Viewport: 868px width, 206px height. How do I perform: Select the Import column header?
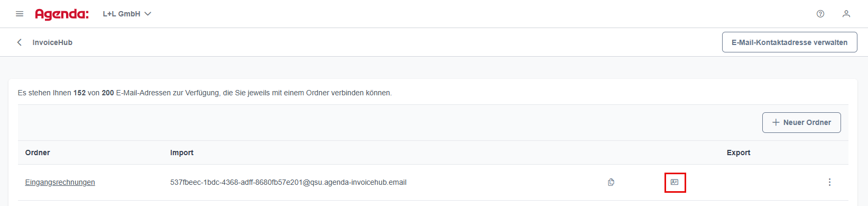click(182, 153)
